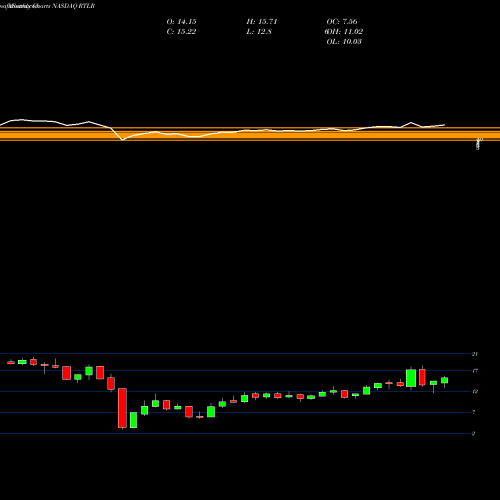Click the 2 price axis label
The image size is (500, 500).
[474, 434]
